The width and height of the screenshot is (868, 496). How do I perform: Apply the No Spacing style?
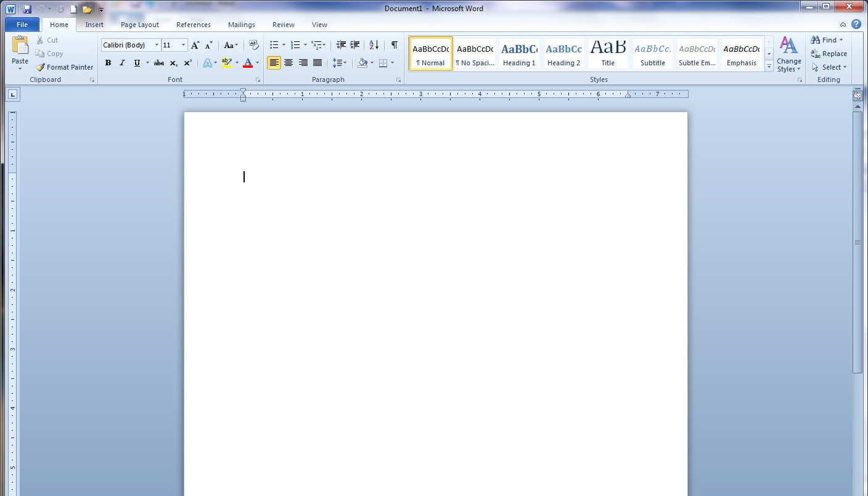pos(475,54)
